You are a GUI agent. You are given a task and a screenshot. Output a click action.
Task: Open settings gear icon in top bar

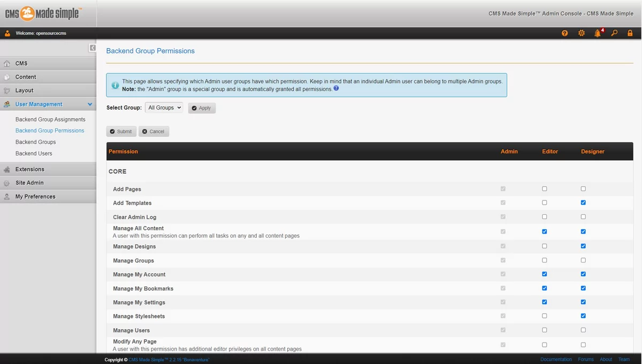click(582, 33)
